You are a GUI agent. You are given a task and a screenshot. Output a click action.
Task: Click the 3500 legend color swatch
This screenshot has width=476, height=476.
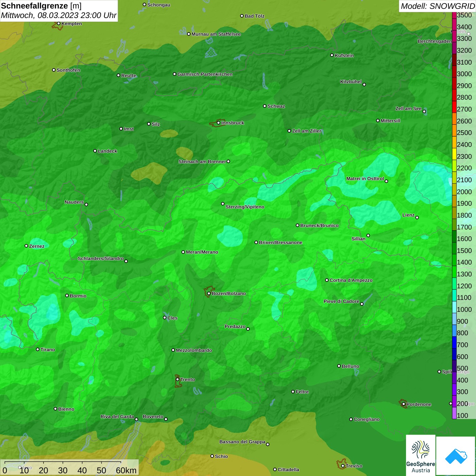(x=454, y=15)
